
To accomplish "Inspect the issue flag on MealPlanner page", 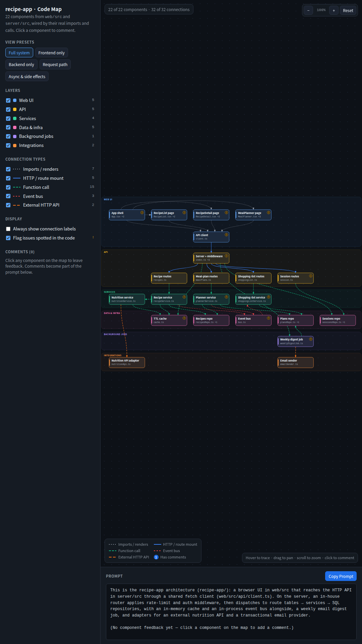I will [x=268, y=213].
